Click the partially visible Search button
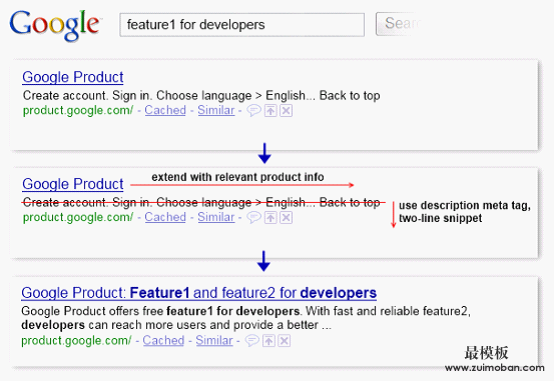The width and height of the screenshot is (554, 381). coord(399,24)
